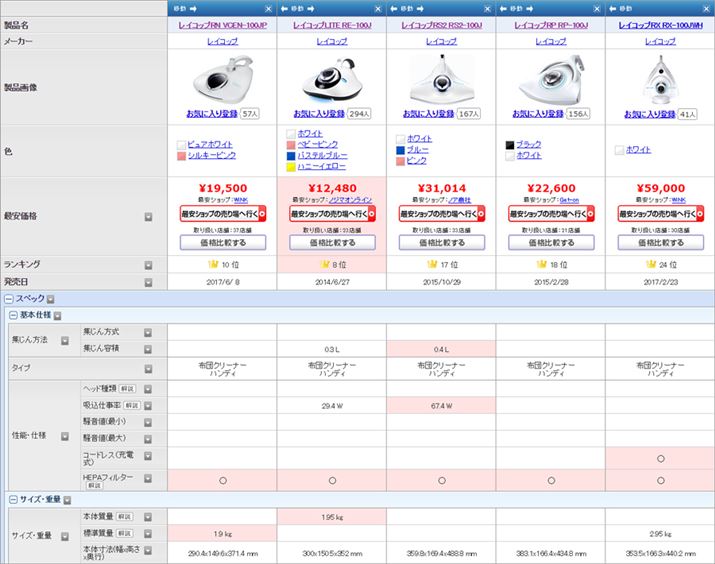Screen dimensions: 715x564
Task: Click the gray arrow icon in the ランキング row
Action: pyautogui.click(x=148, y=265)
